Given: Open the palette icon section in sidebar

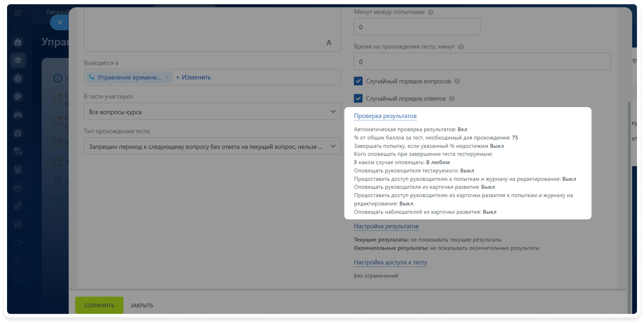Looking at the screenshot, I should click(x=18, y=96).
